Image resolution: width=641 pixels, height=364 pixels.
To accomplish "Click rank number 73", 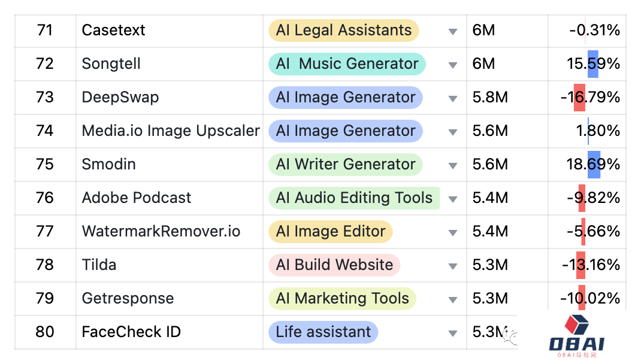I will [x=45, y=97].
